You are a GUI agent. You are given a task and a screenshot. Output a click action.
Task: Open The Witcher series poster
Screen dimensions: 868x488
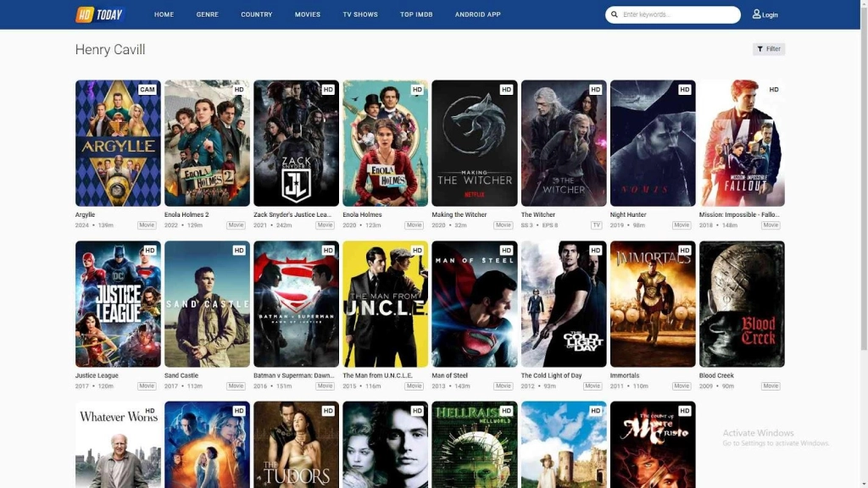(x=564, y=143)
